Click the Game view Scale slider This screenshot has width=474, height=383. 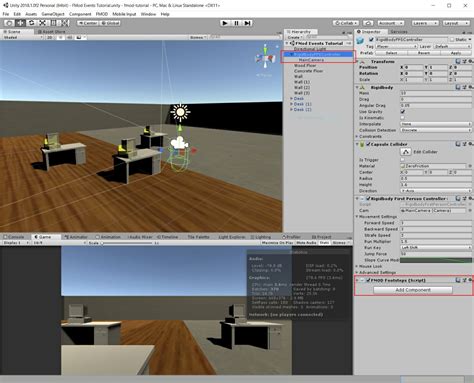point(127,243)
